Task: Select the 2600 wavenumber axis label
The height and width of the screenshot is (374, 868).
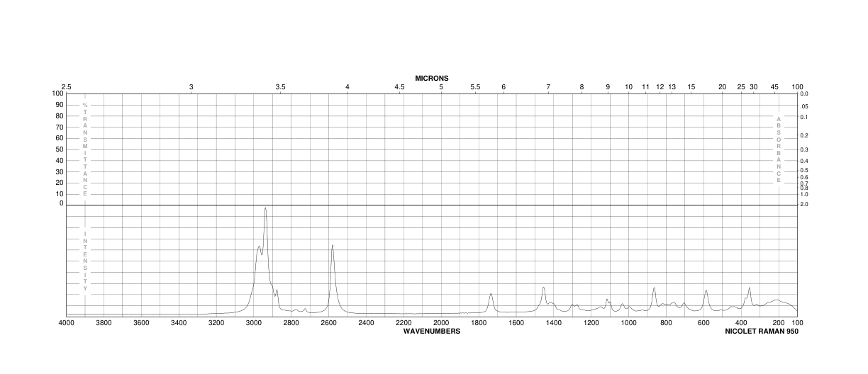Action: tap(328, 323)
